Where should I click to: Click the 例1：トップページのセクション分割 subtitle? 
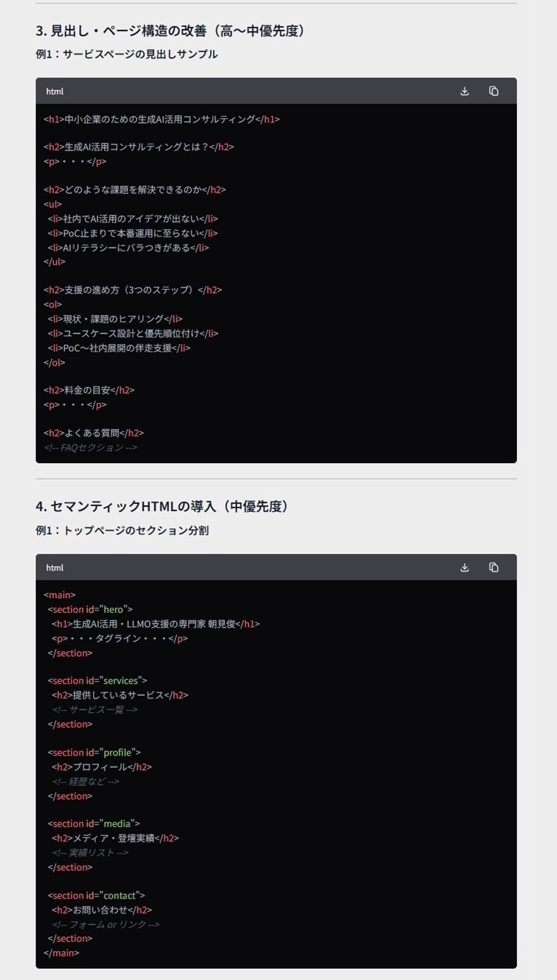(x=122, y=531)
